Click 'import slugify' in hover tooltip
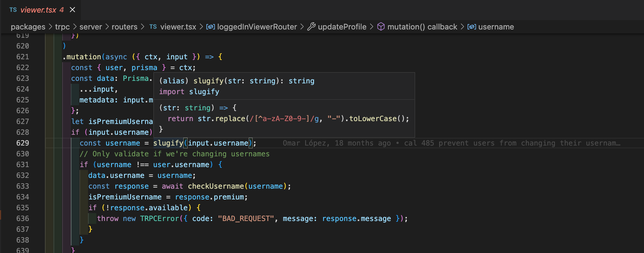Image resolution: width=644 pixels, height=253 pixels. pyautogui.click(x=189, y=92)
